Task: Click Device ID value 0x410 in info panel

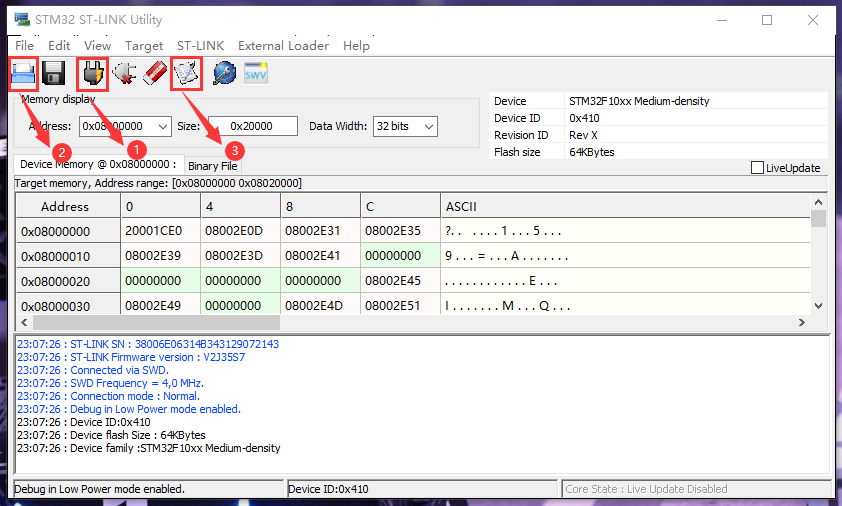Action: 584,118
